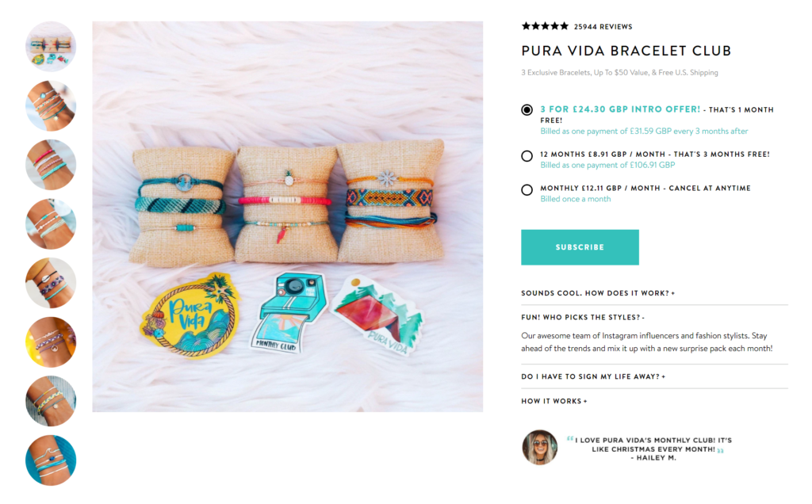Open the 25944 reviews link

(603, 27)
